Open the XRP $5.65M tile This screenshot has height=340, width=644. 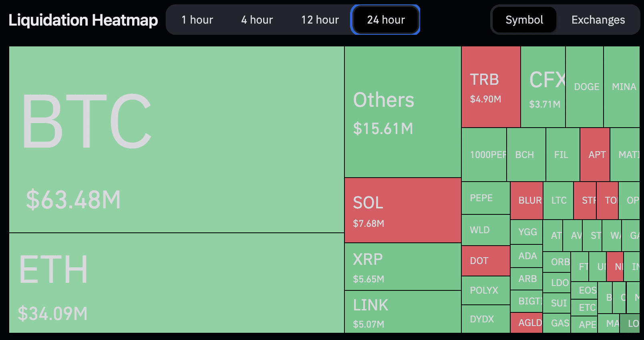pyautogui.click(x=402, y=267)
